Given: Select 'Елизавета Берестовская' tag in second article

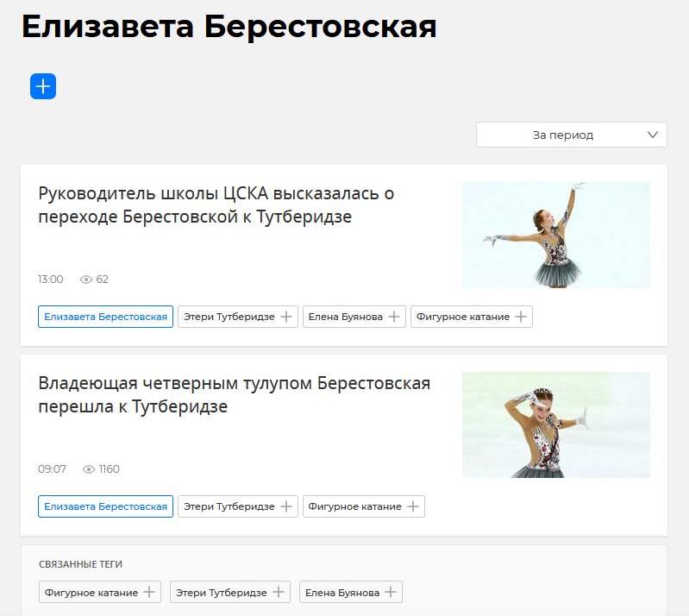Looking at the screenshot, I should click(105, 506).
